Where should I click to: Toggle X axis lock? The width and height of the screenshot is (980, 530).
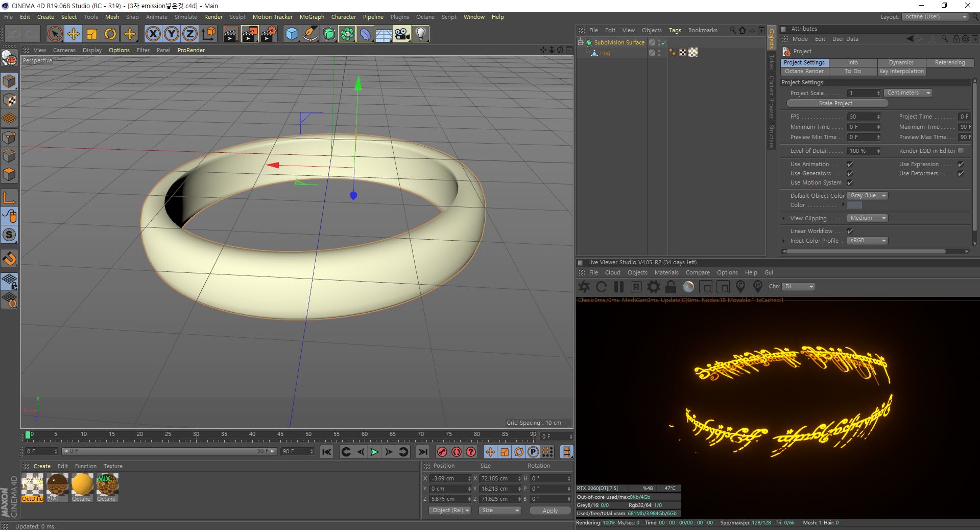coord(153,34)
